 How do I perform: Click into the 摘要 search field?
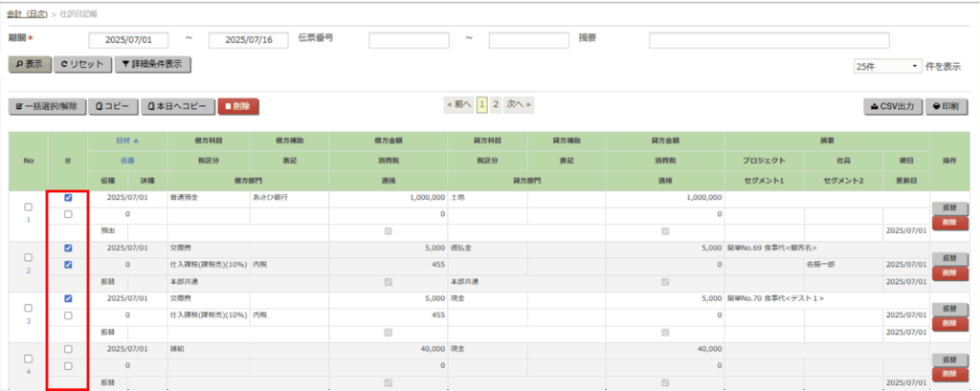pyautogui.click(x=768, y=40)
